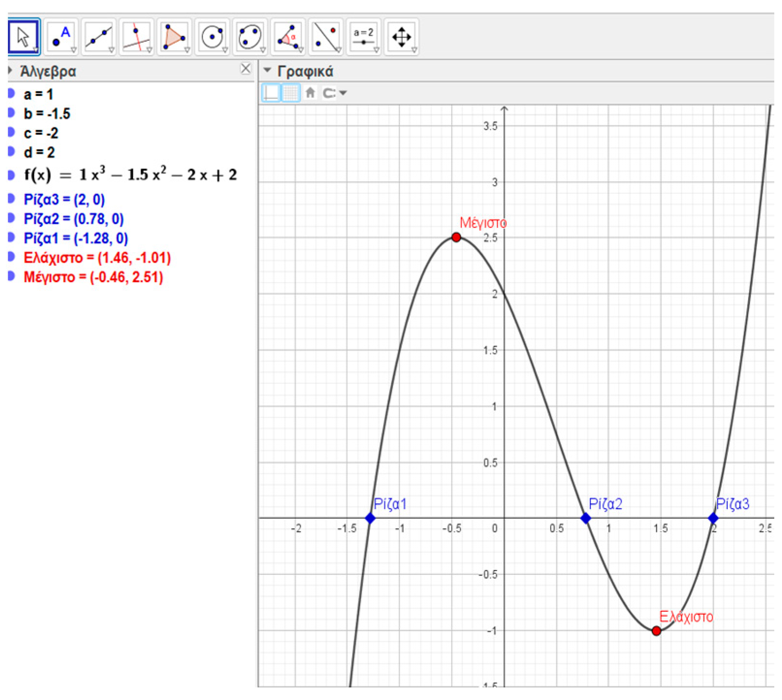Select the Reflect about Line tool

(325, 37)
